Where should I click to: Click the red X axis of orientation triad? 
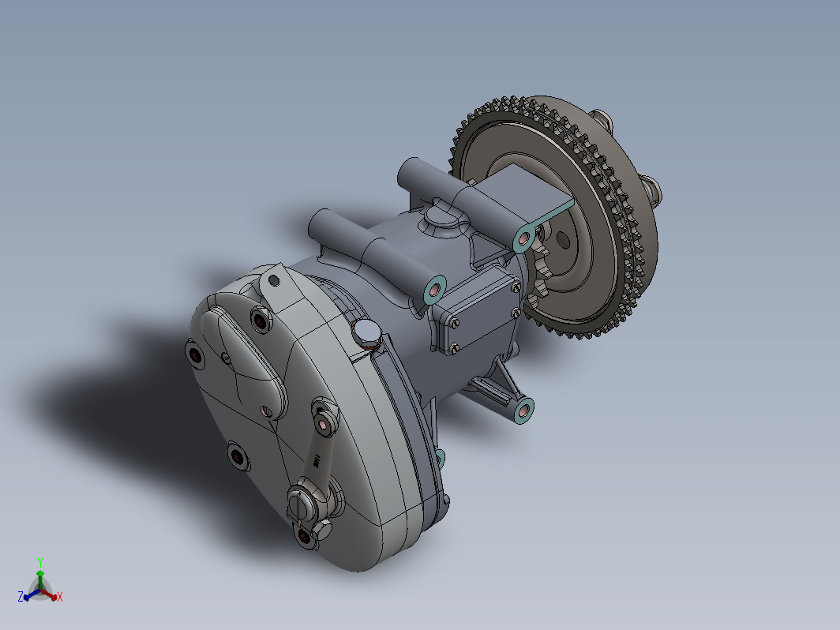(52, 595)
